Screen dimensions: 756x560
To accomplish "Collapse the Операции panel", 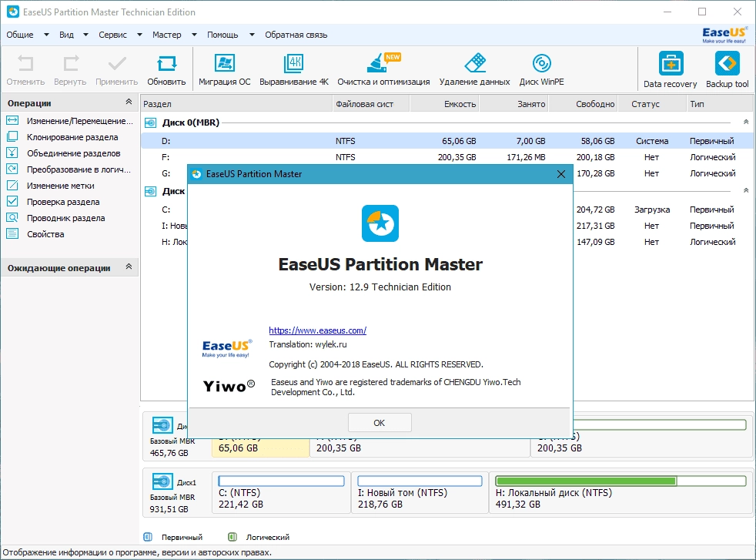I will tap(129, 102).
